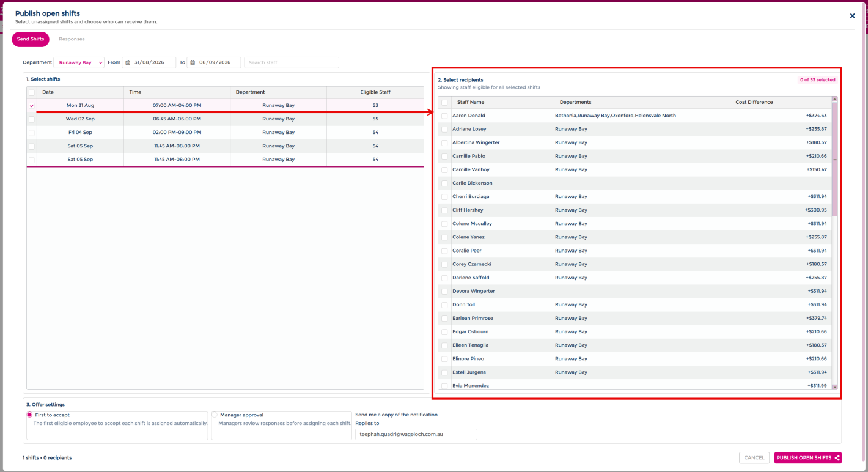The height and width of the screenshot is (472, 868).
Task: Click the +$374.63 cost difference value
Action: 816,116
